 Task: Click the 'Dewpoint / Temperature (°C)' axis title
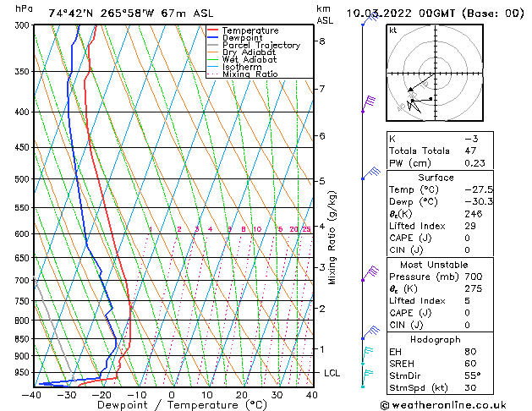(182, 405)
